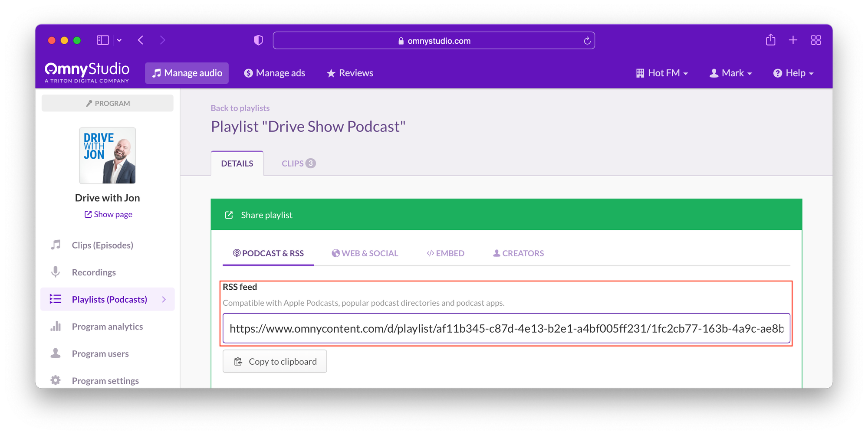868x435 pixels.
Task: Open the Show page link
Action: [108, 214]
